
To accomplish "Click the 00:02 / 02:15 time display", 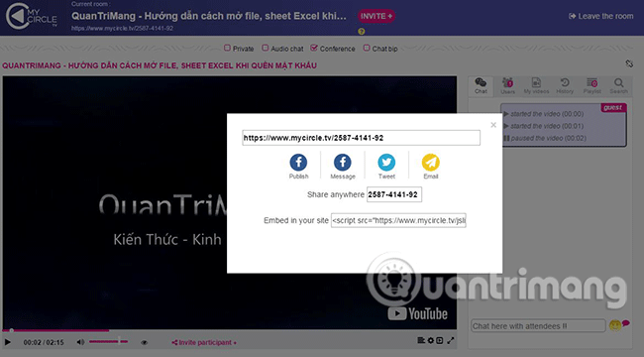I will coord(44,342).
